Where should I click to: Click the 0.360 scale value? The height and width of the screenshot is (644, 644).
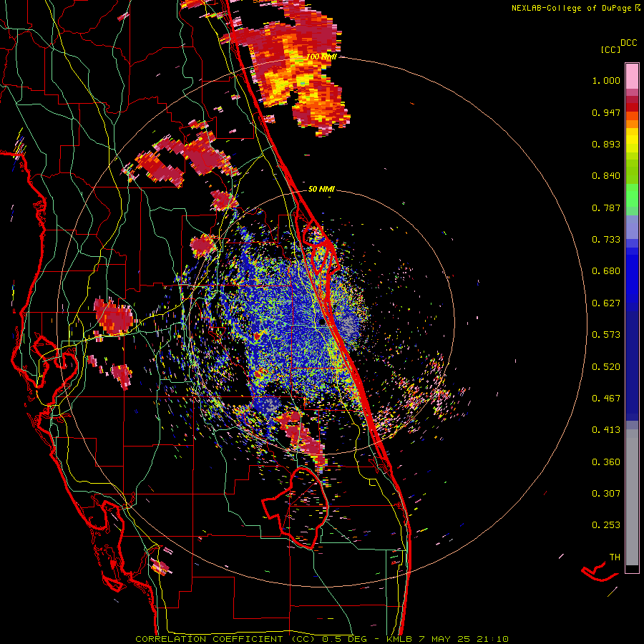tap(606, 462)
